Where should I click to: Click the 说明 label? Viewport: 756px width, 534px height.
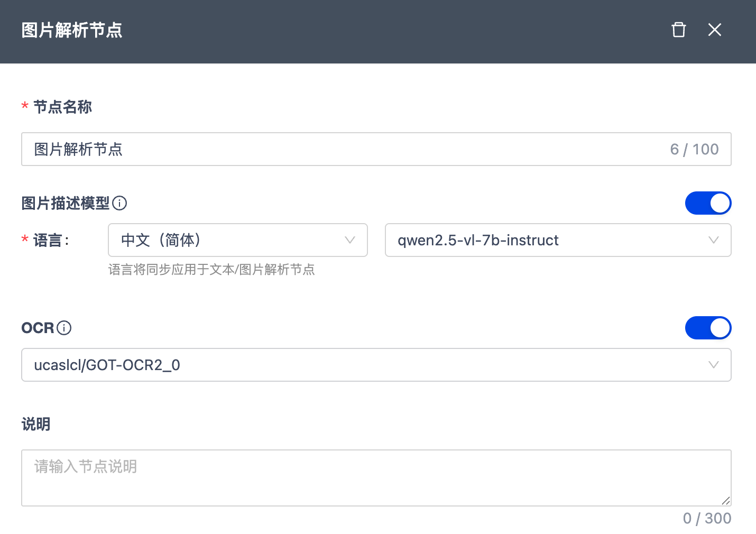(36, 424)
